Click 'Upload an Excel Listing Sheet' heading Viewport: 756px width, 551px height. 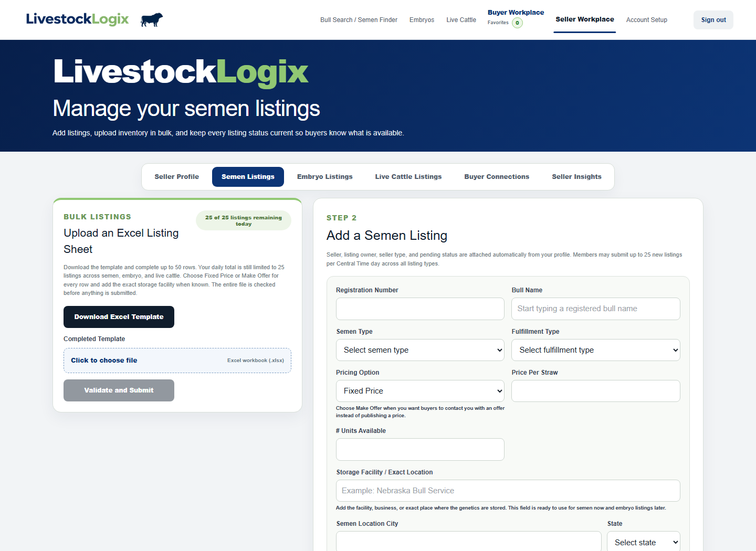pos(121,241)
